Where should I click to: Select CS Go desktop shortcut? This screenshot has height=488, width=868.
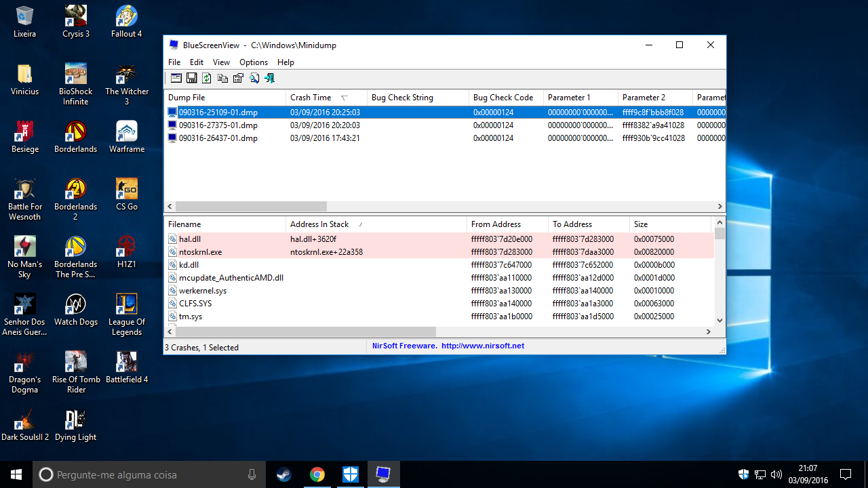[x=127, y=195]
